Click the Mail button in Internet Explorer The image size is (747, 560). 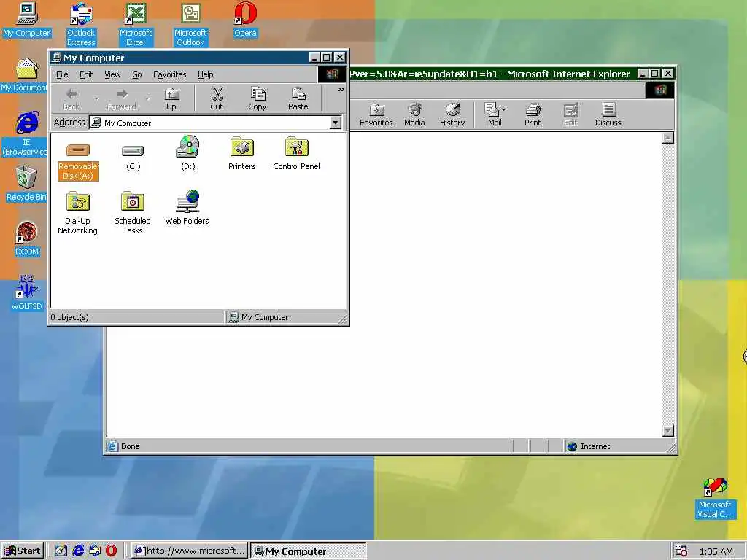[x=492, y=114]
